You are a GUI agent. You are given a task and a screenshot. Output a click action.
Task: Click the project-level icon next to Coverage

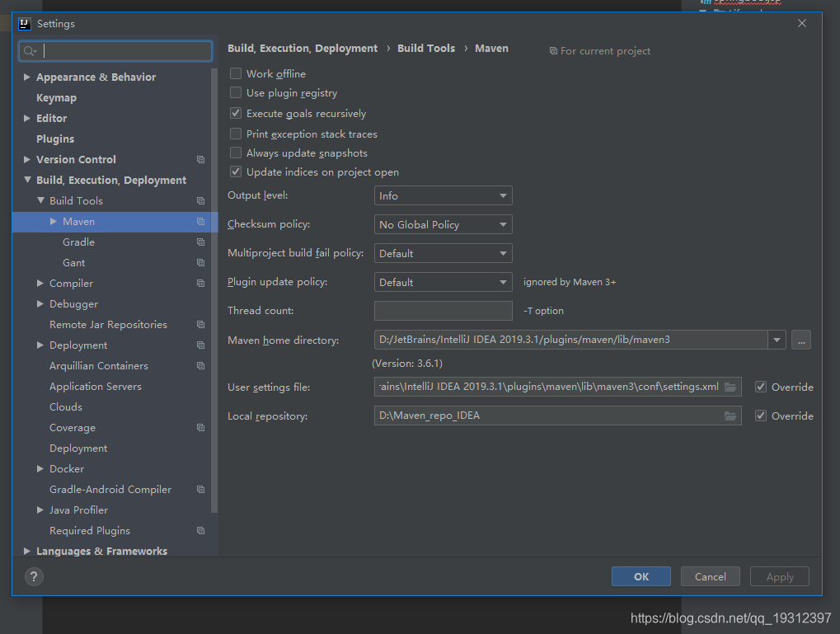201,428
